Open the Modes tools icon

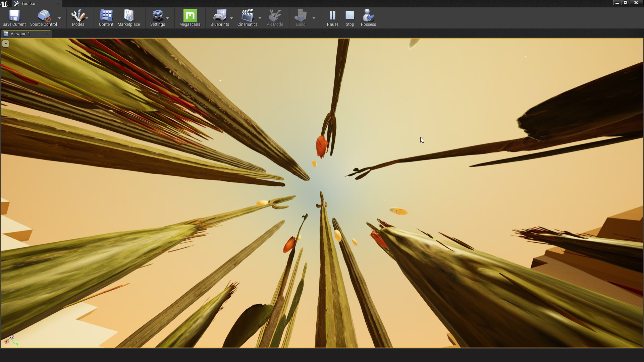[x=77, y=16]
